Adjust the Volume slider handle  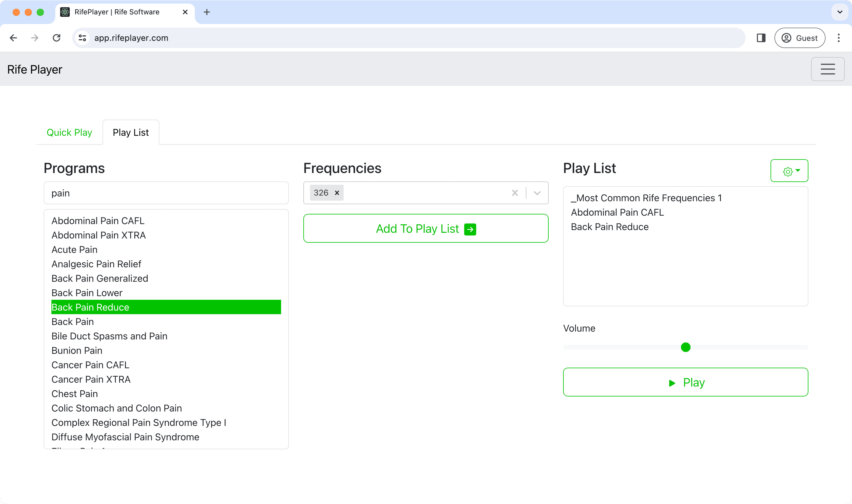685,347
